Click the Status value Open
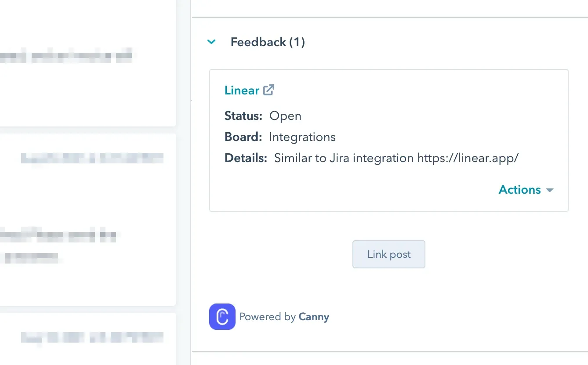This screenshot has height=365, width=588. (x=285, y=116)
